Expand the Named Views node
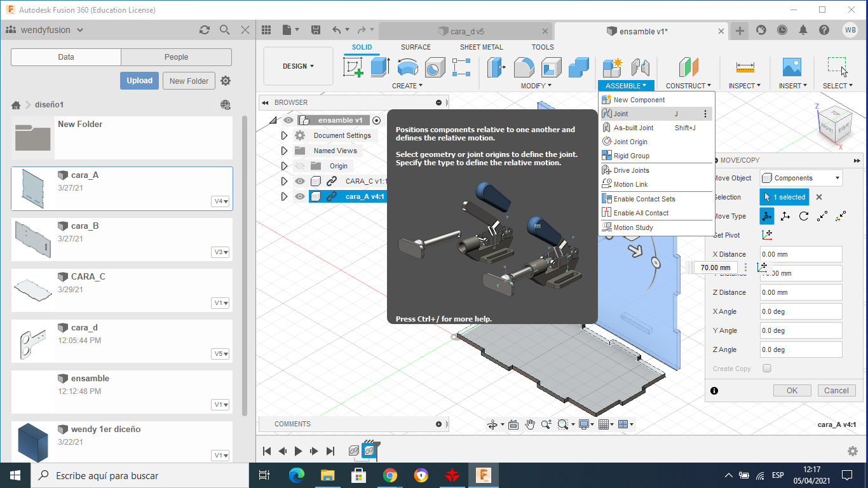Screen dimensions: 868x488 tap(284, 151)
